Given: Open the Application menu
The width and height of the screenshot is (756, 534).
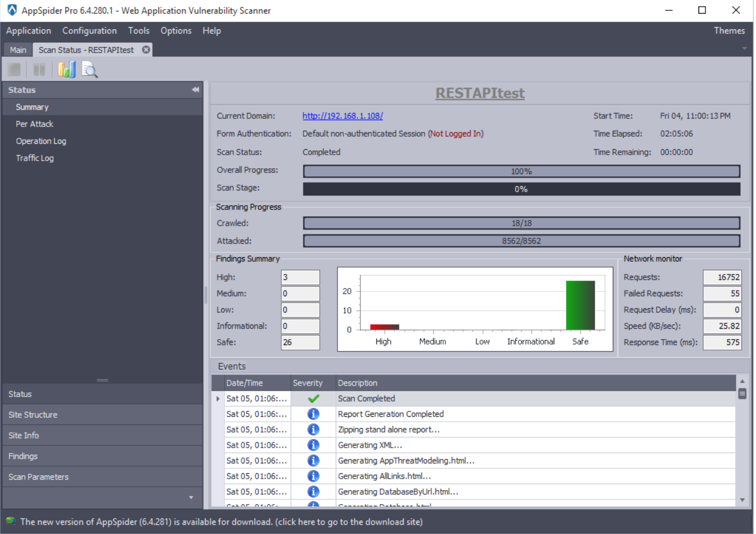Looking at the screenshot, I should click(29, 31).
